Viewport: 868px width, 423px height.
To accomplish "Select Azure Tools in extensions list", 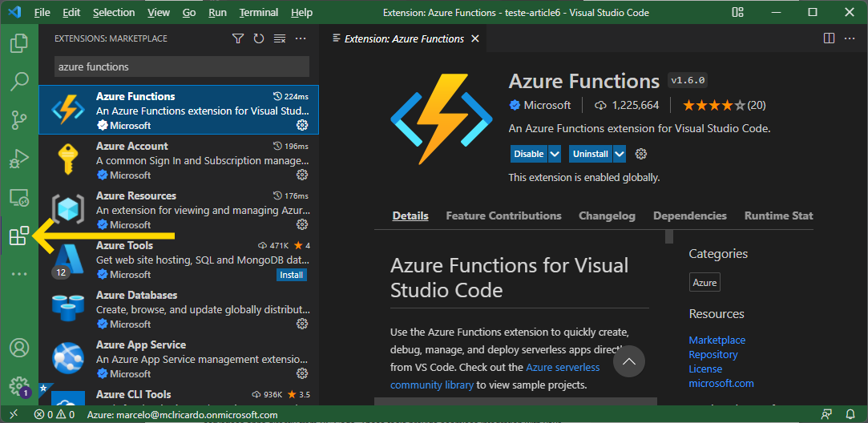I will (x=179, y=260).
